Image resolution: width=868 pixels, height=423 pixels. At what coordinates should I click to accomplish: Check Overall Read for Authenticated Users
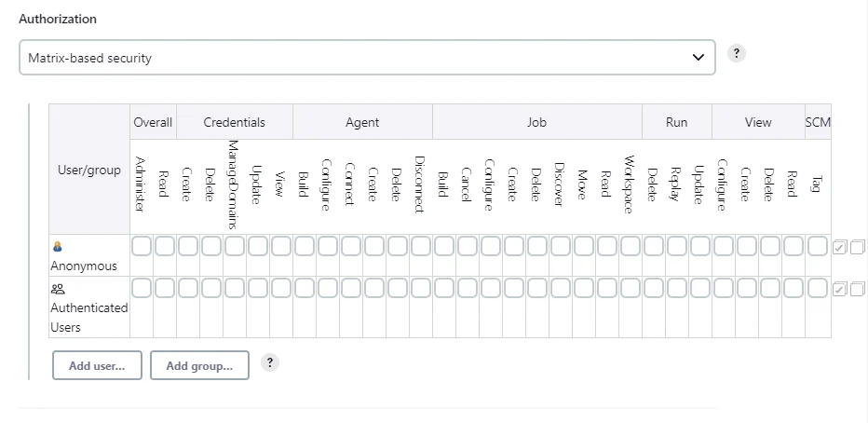(165, 288)
